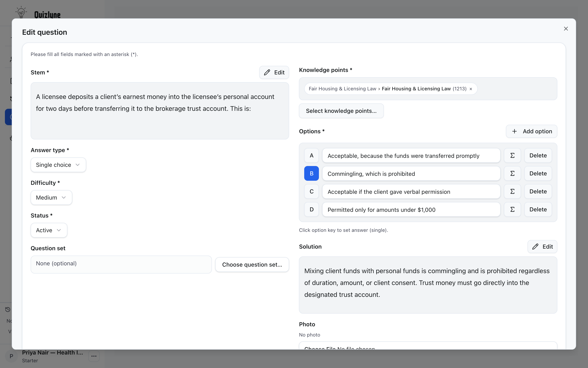Set option C as the answer
The image size is (588, 368).
point(312,192)
